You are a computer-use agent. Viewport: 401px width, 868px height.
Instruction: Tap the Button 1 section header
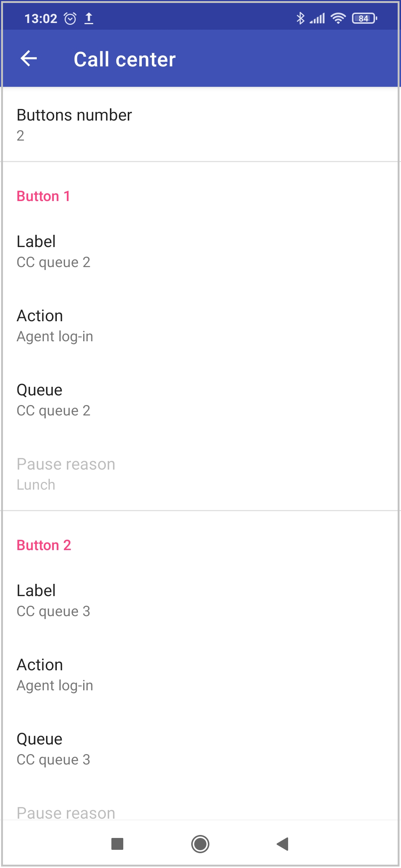tap(43, 196)
